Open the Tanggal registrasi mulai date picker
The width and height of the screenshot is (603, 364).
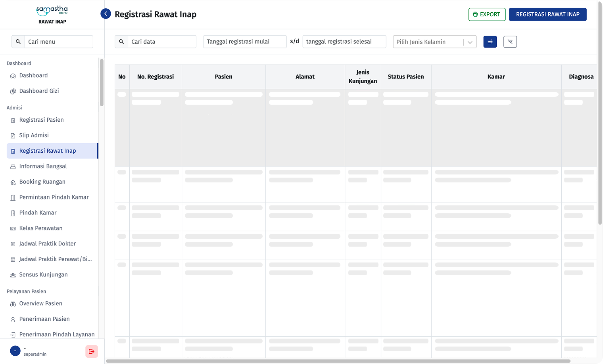(244, 42)
